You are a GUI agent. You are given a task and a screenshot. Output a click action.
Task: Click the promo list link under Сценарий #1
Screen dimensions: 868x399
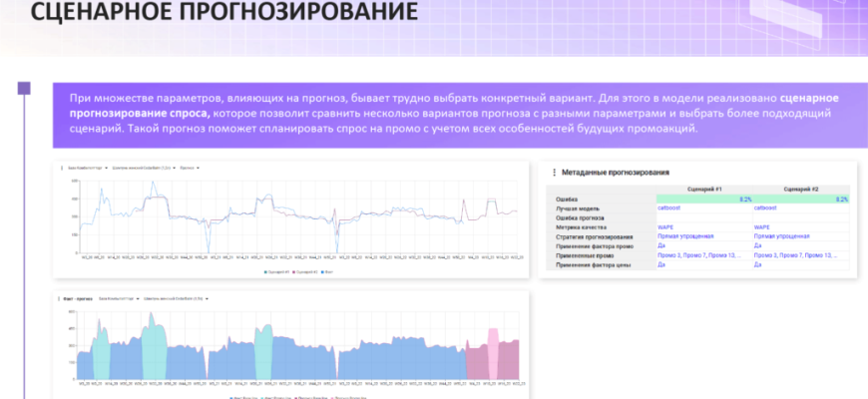(698, 255)
